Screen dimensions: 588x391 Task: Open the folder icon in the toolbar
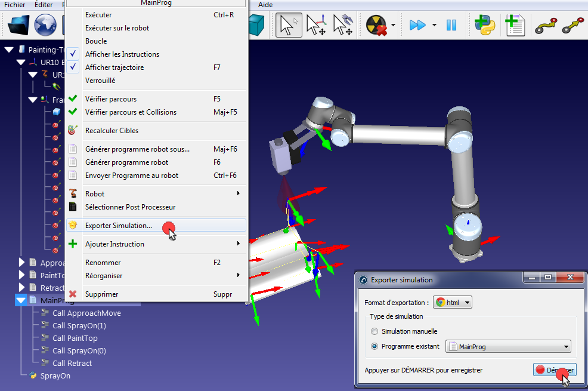click(x=18, y=24)
